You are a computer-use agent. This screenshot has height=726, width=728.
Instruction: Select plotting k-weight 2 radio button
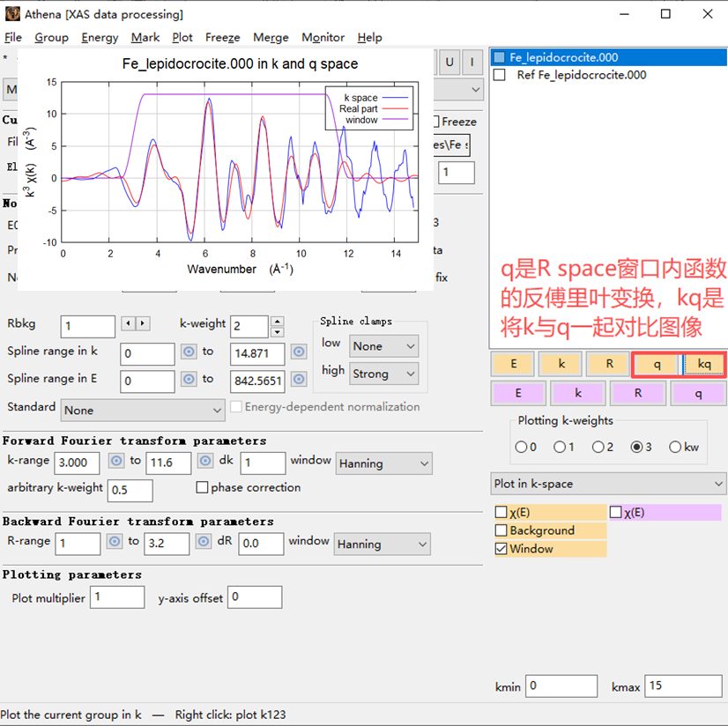pos(598,447)
